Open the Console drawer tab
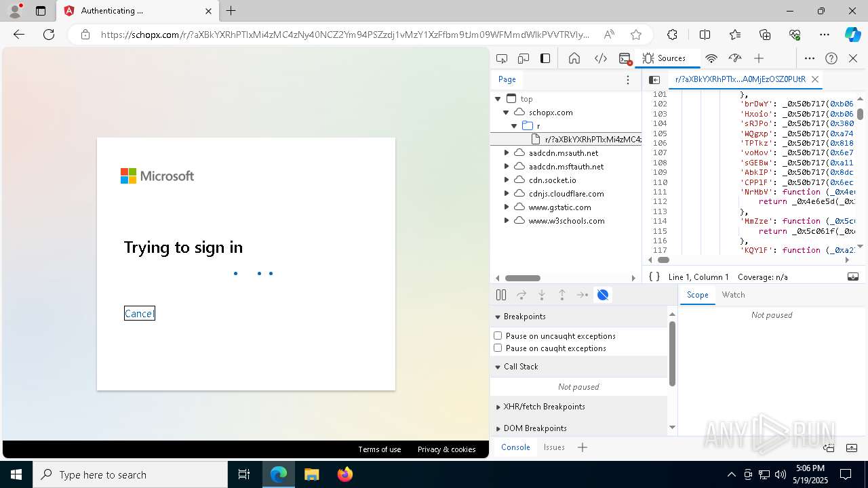This screenshot has height=488, width=868. click(x=515, y=447)
